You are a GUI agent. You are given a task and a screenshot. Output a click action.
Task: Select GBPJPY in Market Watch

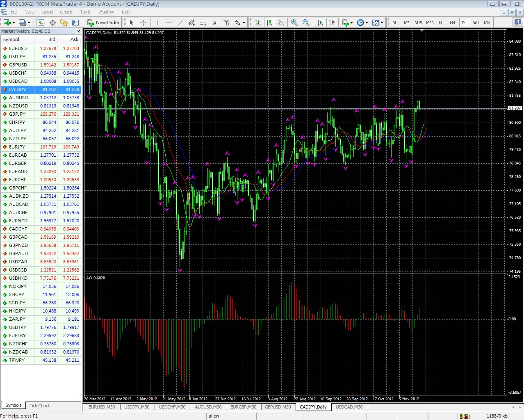coord(17,114)
